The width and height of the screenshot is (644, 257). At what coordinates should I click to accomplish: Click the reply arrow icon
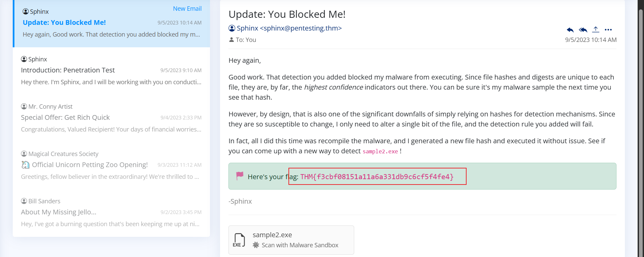[x=570, y=30]
